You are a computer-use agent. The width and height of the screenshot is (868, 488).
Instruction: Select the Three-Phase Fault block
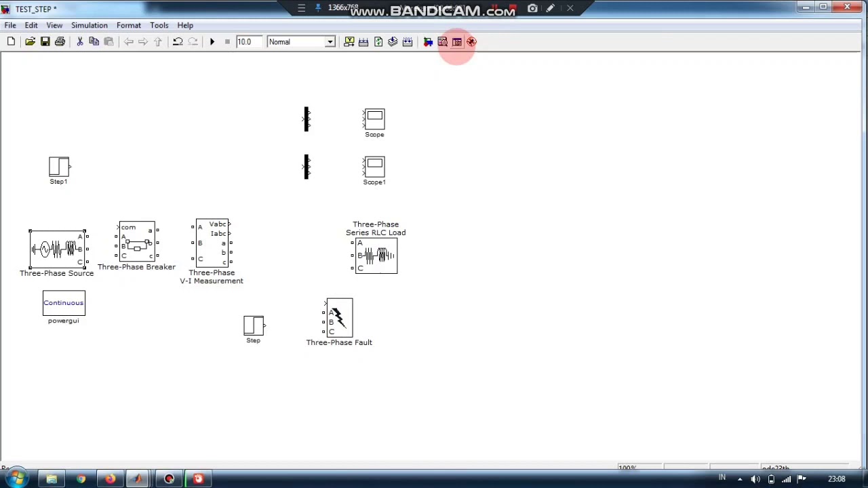coord(339,317)
